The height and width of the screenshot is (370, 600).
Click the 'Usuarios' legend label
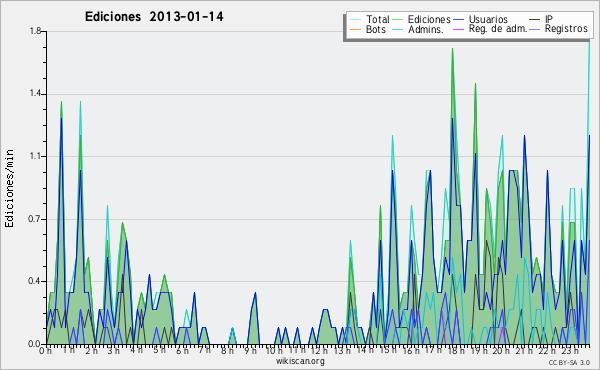point(488,20)
